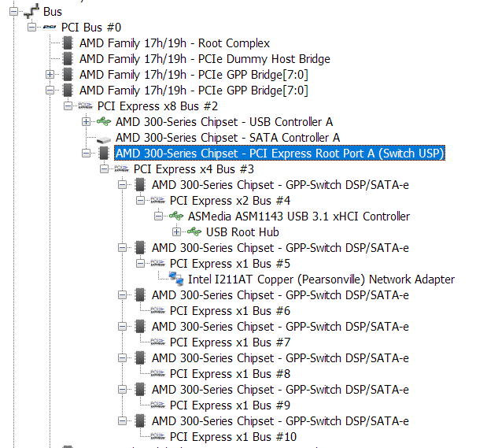Click the PCI Express x4 Bus #3 icon

click(122, 169)
